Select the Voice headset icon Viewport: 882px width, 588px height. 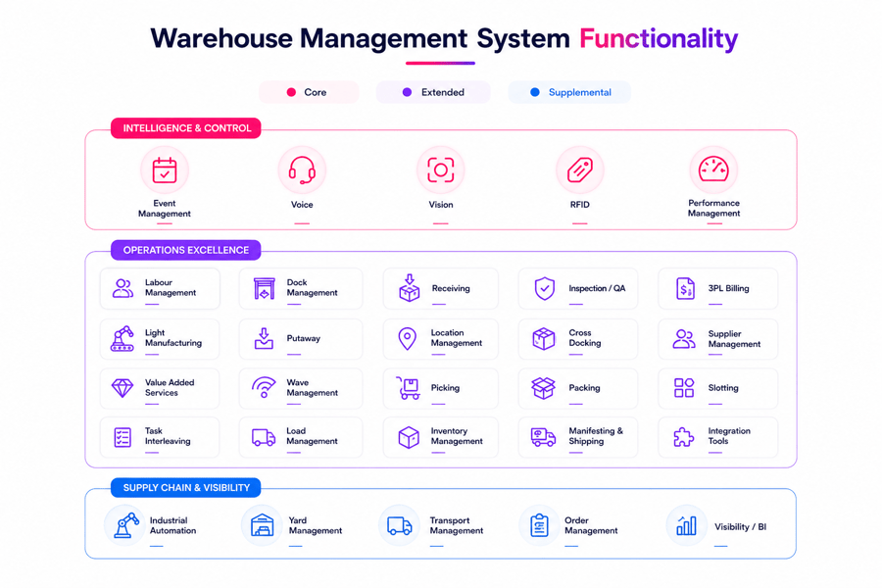pos(302,169)
